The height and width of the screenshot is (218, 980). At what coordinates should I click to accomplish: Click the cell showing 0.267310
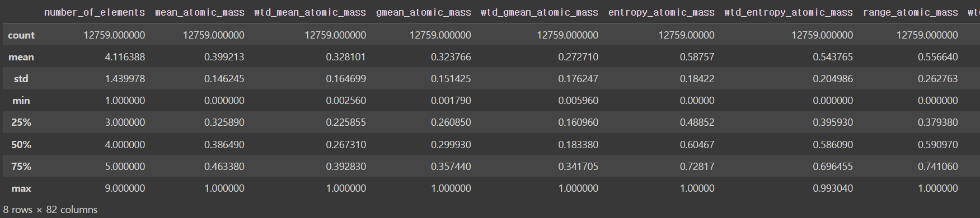point(346,145)
